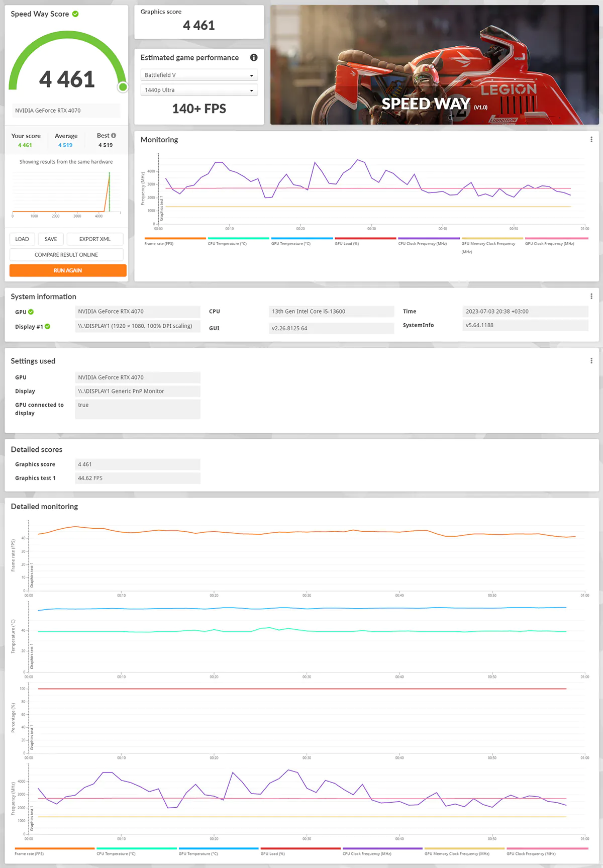Image resolution: width=603 pixels, height=868 pixels.
Task: Click the Best score info icon
Action: tap(114, 135)
